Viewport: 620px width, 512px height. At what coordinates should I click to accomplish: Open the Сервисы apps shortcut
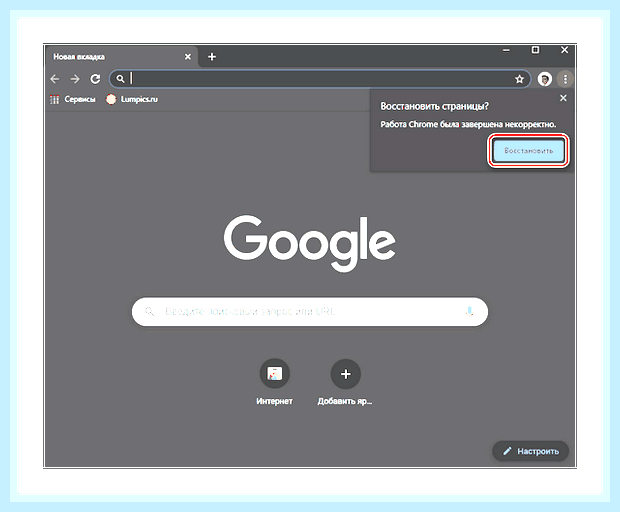(x=73, y=99)
